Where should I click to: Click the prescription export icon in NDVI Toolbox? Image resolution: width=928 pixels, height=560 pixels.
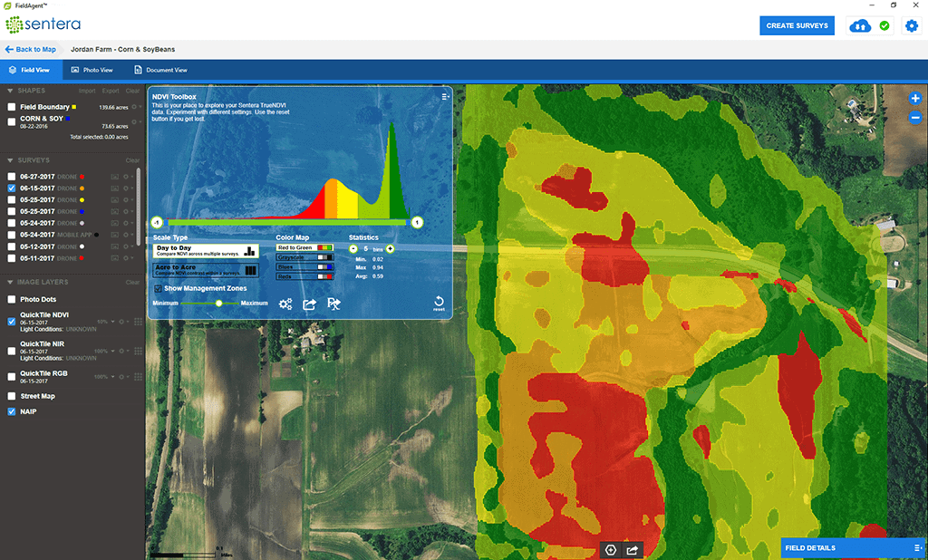coord(334,304)
